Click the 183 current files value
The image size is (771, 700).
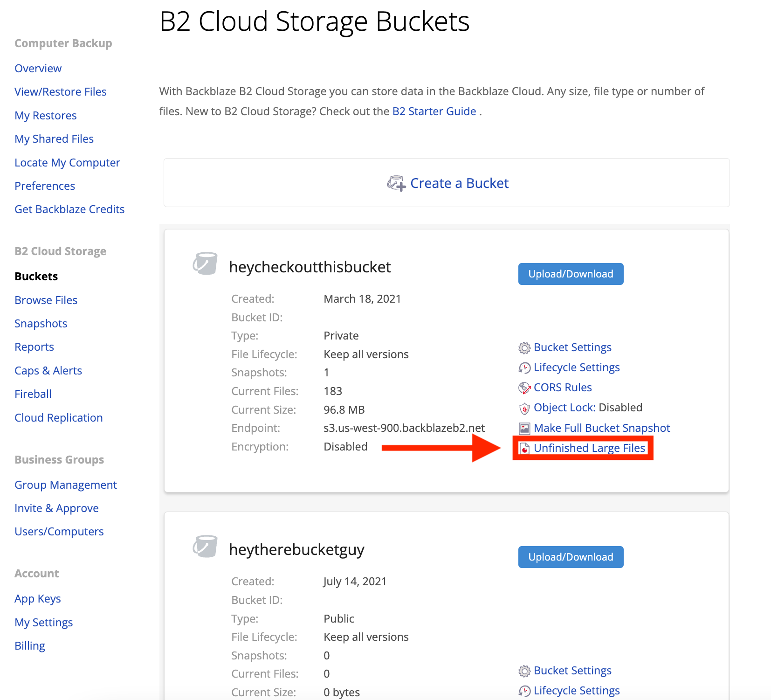coord(333,391)
